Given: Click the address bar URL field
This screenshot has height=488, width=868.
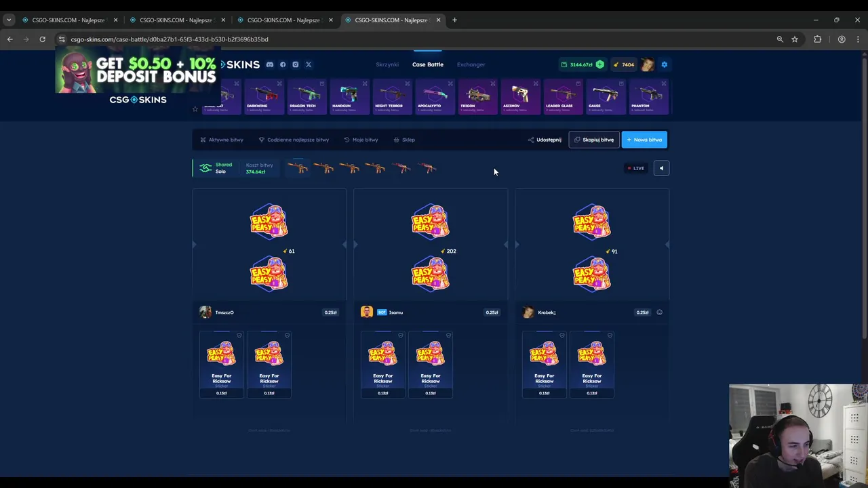Looking at the screenshot, I should [414, 39].
